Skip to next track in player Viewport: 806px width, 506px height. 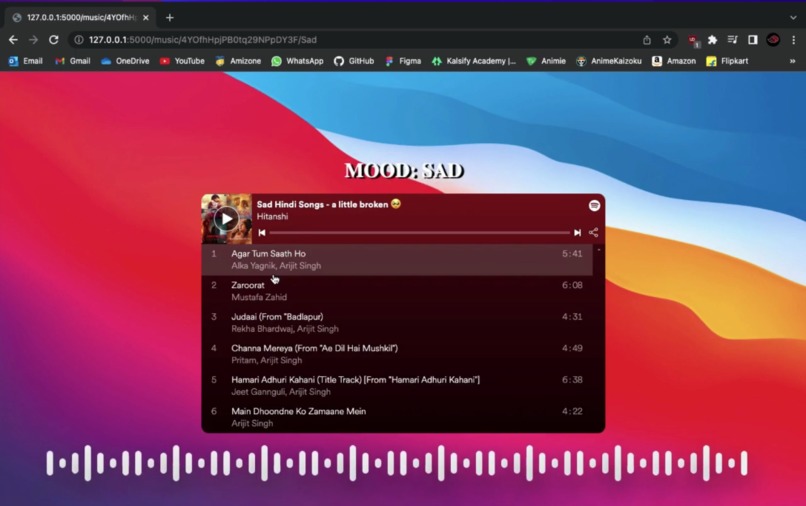(x=577, y=233)
